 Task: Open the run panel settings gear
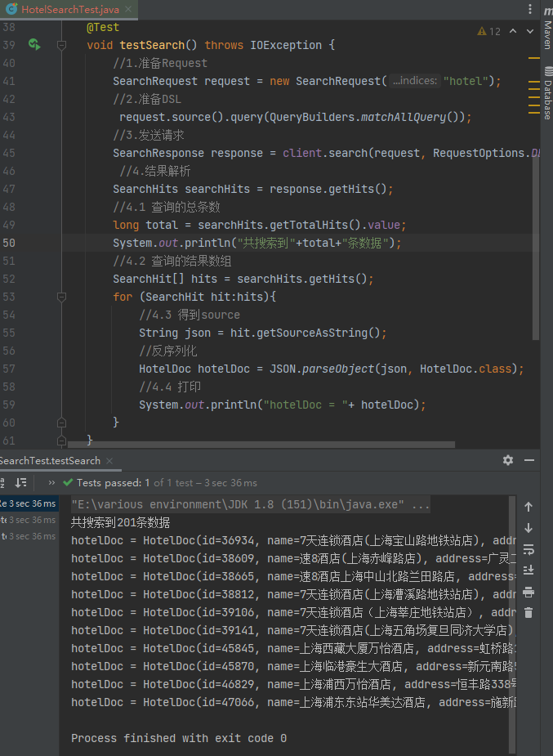pos(508,460)
